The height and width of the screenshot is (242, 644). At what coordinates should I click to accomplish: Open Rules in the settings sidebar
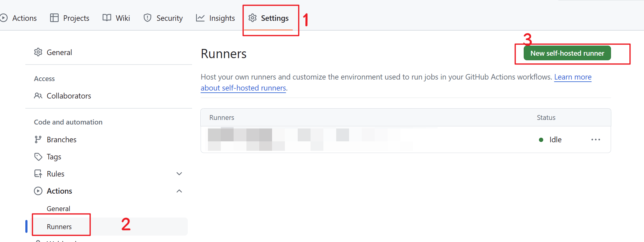[x=56, y=174]
